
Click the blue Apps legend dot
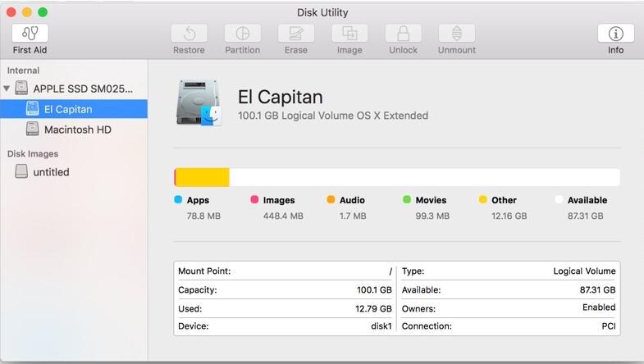coord(178,199)
